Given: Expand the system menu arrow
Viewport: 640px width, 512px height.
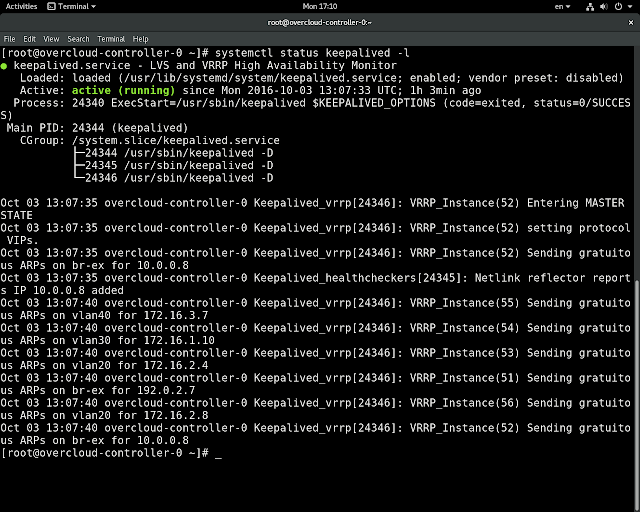Looking at the screenshot, I should [630, 7].
